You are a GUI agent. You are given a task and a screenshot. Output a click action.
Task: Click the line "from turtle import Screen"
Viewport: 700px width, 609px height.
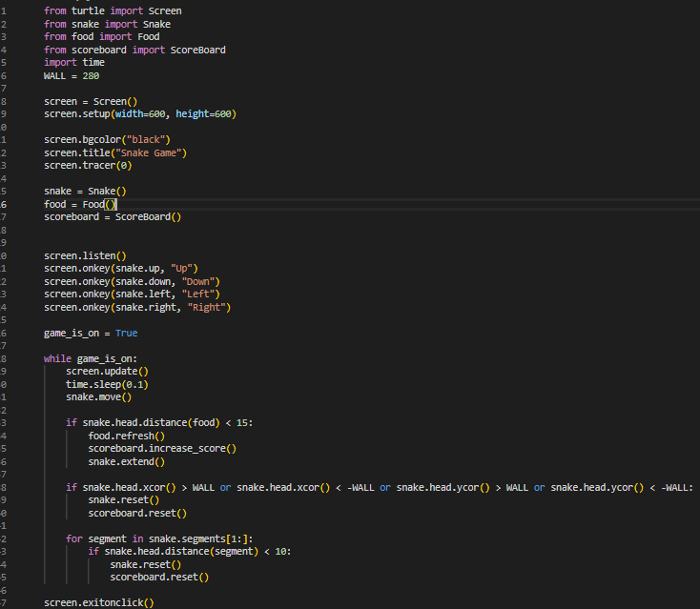pyautogui.click(x=113, y=10)
